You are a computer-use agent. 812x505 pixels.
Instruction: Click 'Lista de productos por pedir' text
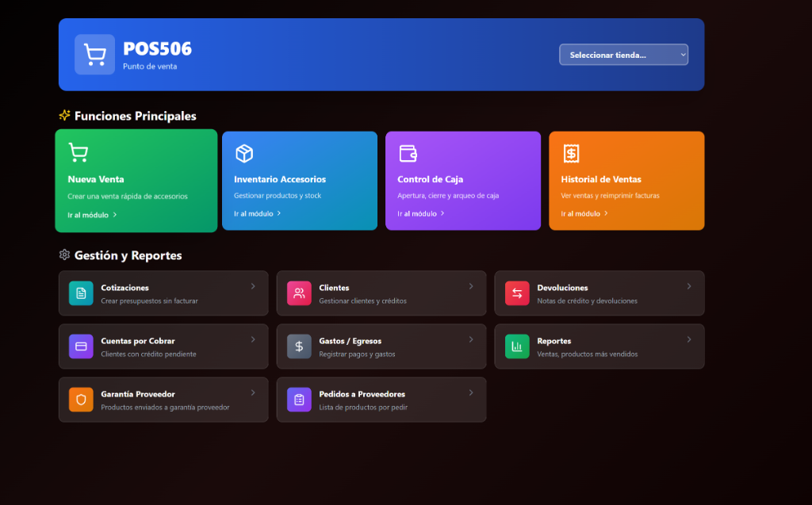(363, 407)
